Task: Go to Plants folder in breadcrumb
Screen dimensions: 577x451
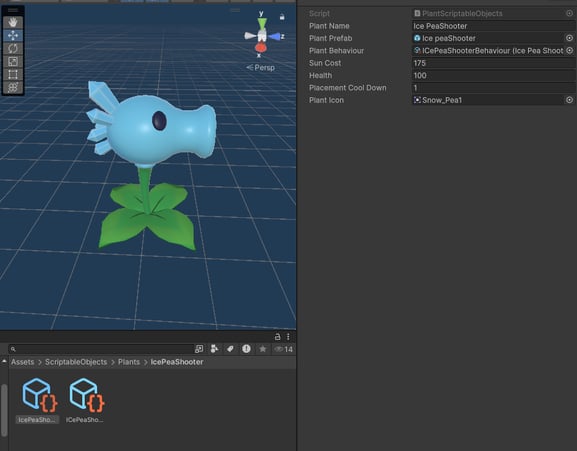Action: tap(129, 362)
